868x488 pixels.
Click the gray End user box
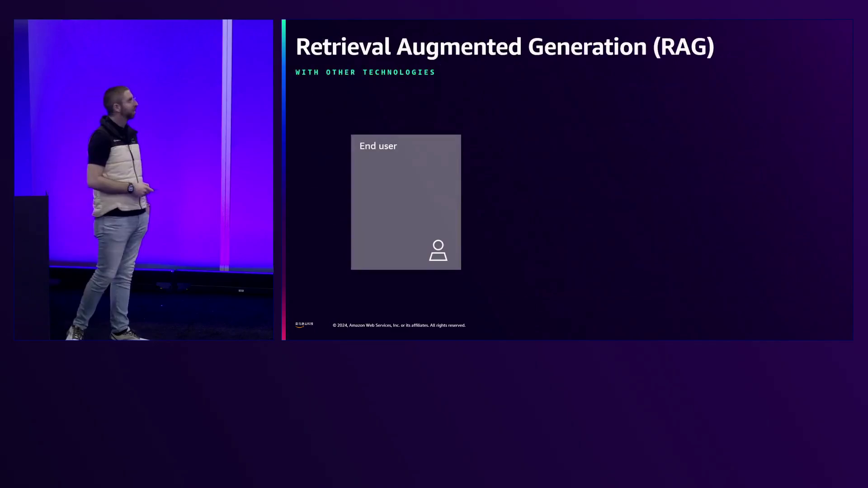point(406,202)
